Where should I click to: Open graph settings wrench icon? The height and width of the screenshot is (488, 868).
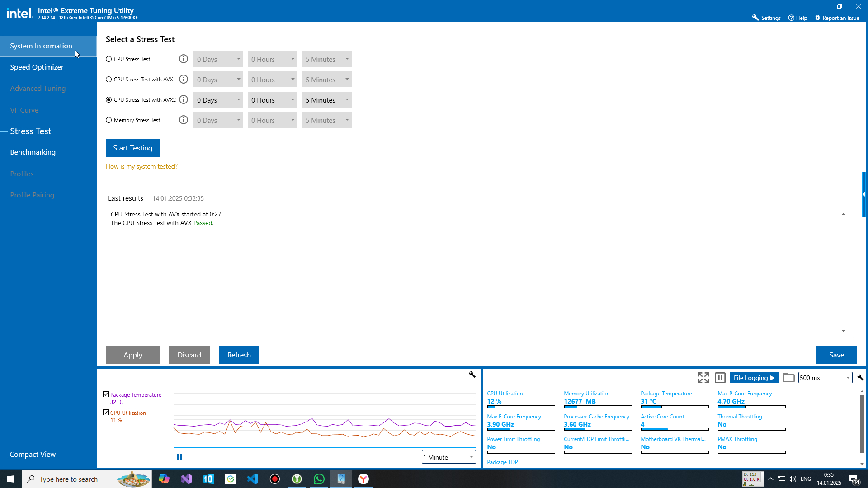click(x=472, y=375)
